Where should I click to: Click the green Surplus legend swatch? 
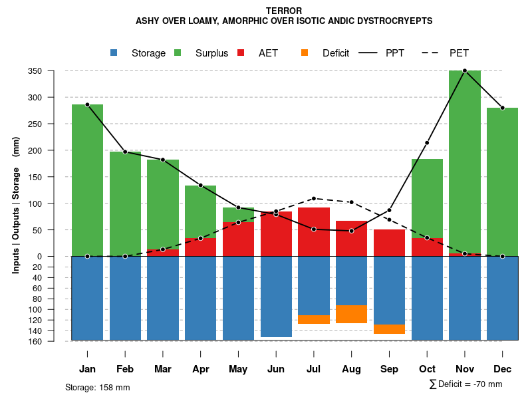point(178,53)
